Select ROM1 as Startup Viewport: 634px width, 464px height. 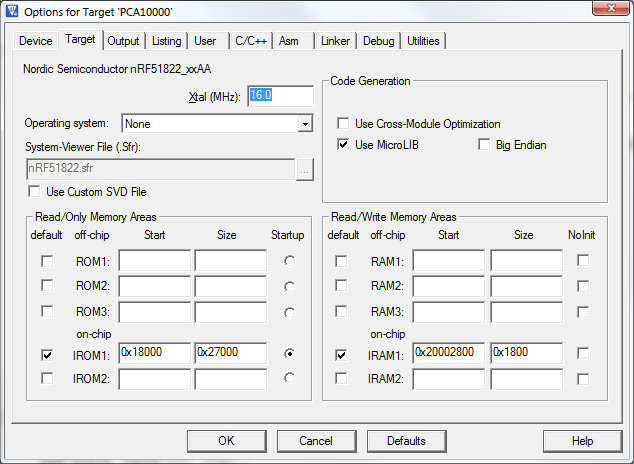click(x=290, y=261)
